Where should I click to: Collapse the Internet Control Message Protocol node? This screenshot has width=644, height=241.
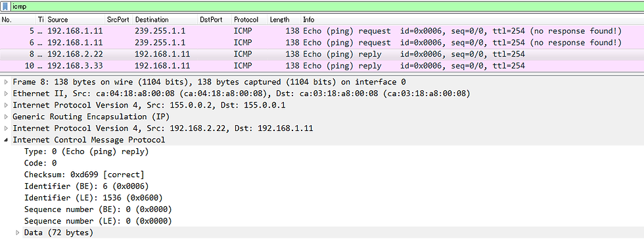[6, 140]
